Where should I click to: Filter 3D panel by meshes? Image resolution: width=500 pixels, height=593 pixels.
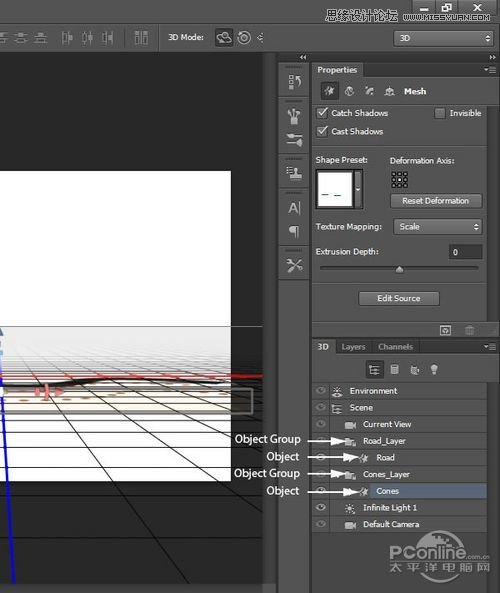coord(394,369)
